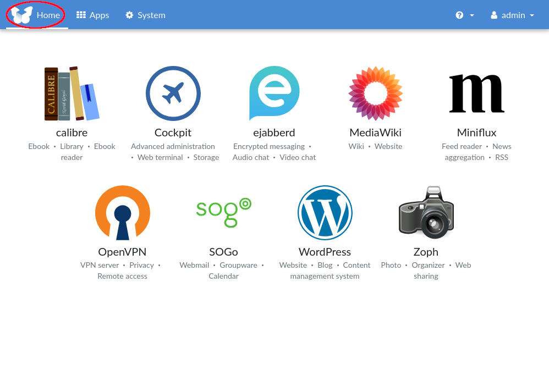Follow the Cockpit title link
This screenshot has height=392, width=549.
click(173, 132)
